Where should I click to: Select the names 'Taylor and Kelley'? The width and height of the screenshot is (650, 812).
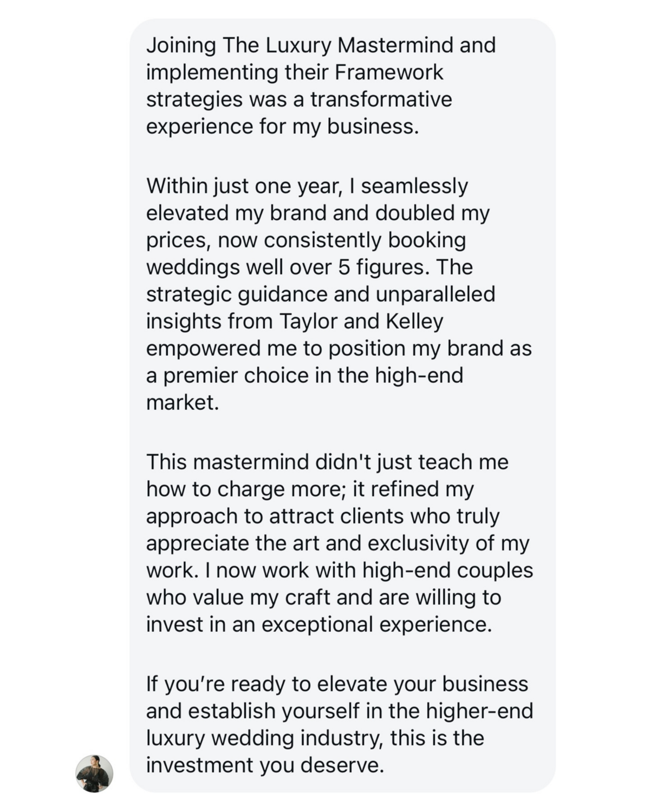tap(361, 321)
